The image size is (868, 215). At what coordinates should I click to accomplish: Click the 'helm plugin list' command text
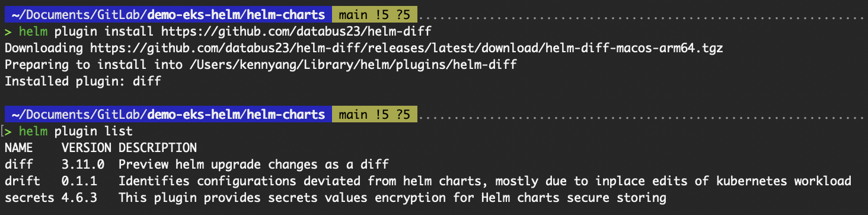[x=76, y=131]
